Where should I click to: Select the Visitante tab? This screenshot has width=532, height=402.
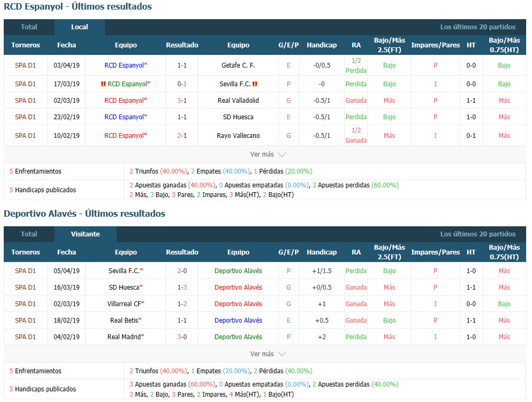(x=85, y=234)
